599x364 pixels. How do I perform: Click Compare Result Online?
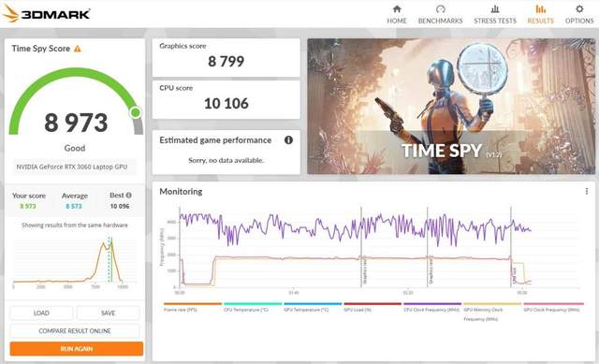point(75,330)
